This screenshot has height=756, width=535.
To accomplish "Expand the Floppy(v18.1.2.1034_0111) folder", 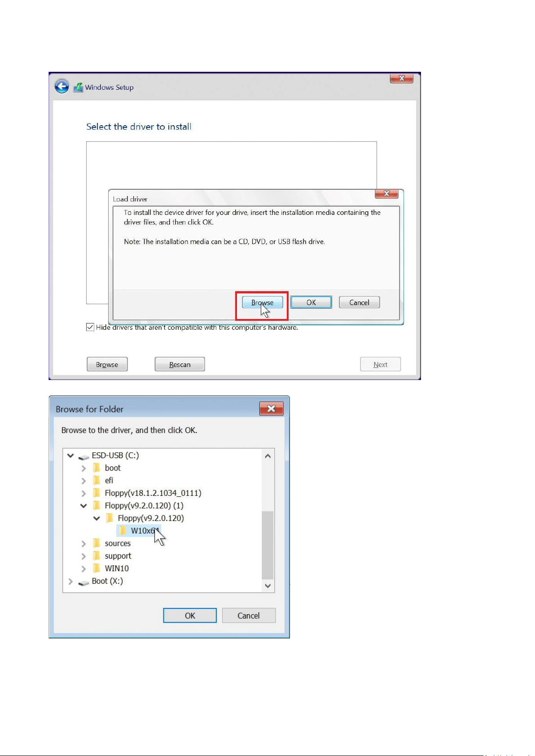I will 83,493.
